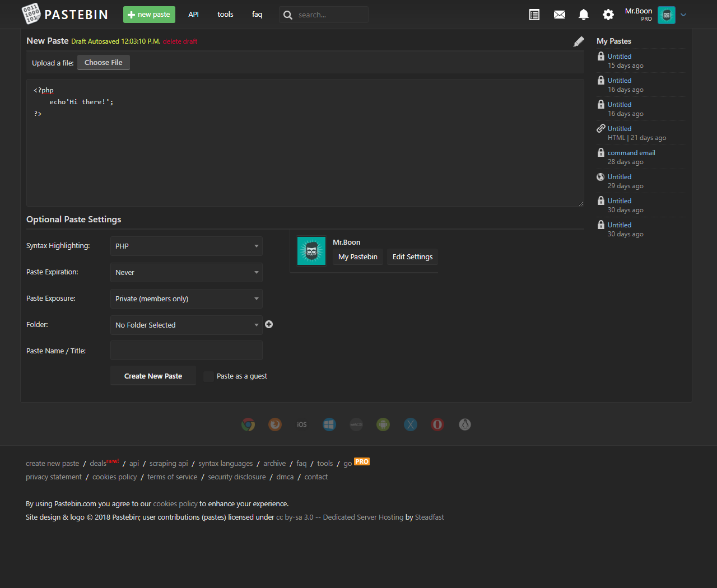Add a new folder with plus icon

pyautogui.click(x=269, y=324)
